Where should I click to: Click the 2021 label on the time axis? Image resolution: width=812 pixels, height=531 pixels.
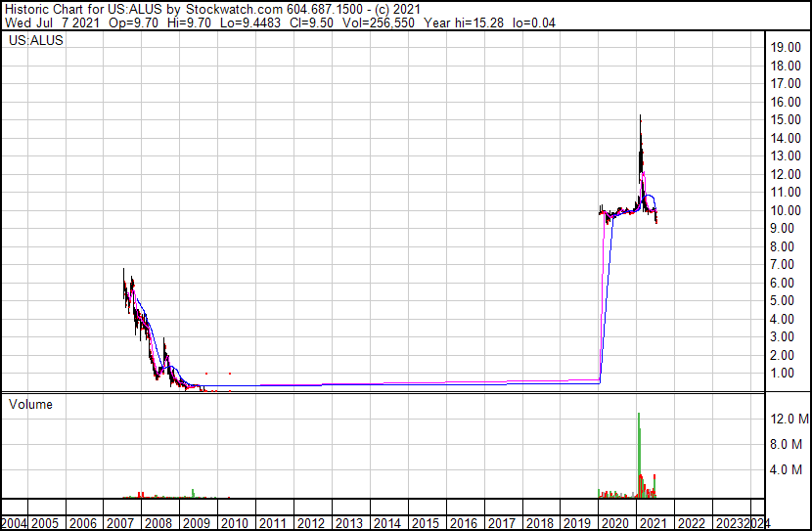653,523
